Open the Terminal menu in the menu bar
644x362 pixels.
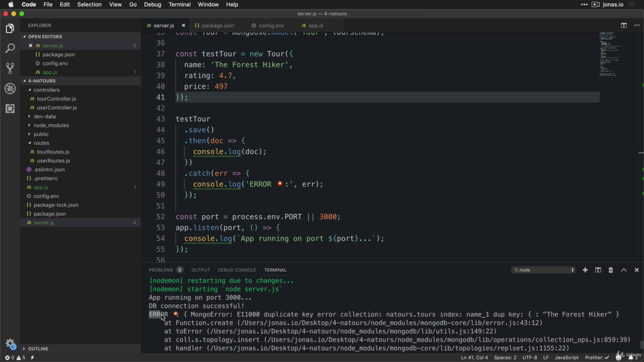pos(179,5)
